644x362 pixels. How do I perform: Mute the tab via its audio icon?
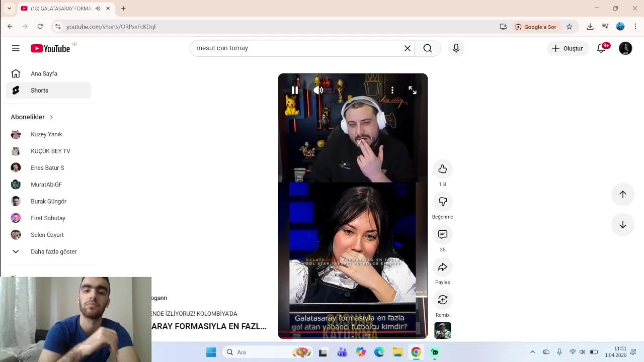pyautogui.click(x=98, y=9)
